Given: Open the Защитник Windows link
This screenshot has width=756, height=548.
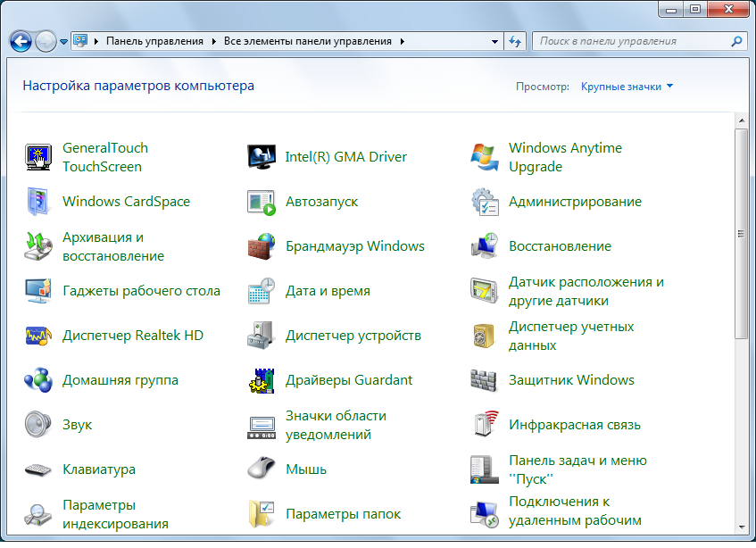Looking at the screenshot, I should click(571, 380).
